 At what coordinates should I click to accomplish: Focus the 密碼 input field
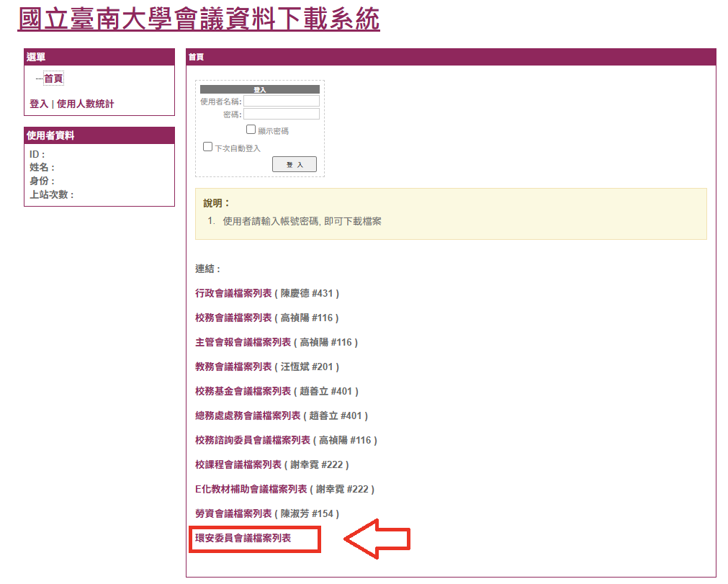282,114
